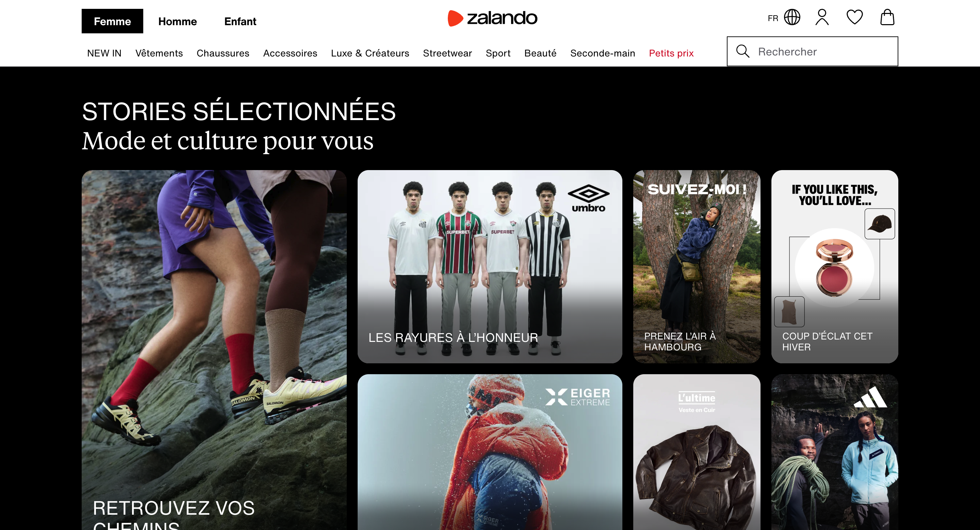980x530 pixels.
Task: Open the shopping bag icon
Action: coord(887,17)
